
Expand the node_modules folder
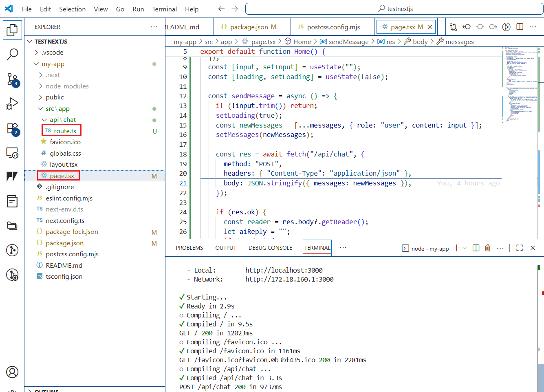[x=95, y=86]
